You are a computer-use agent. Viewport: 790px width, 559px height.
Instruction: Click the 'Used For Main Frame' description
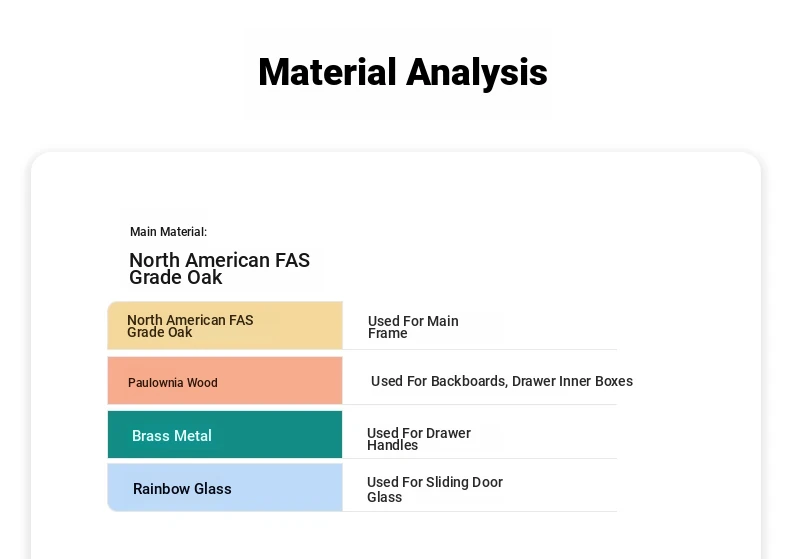pos(412,327)
